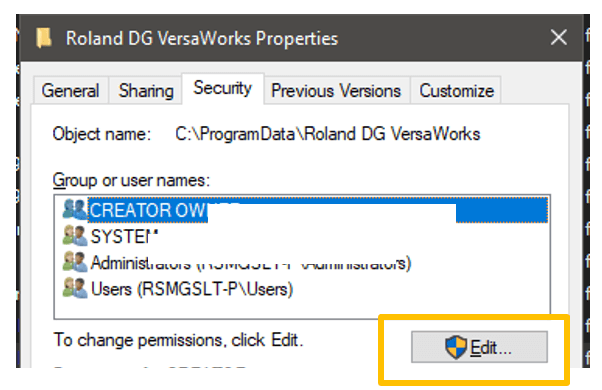This screenshot has height=390, width=602.
Task: Click the group icon beside CREATOR OWNER
Action: [x=75, y=210]
